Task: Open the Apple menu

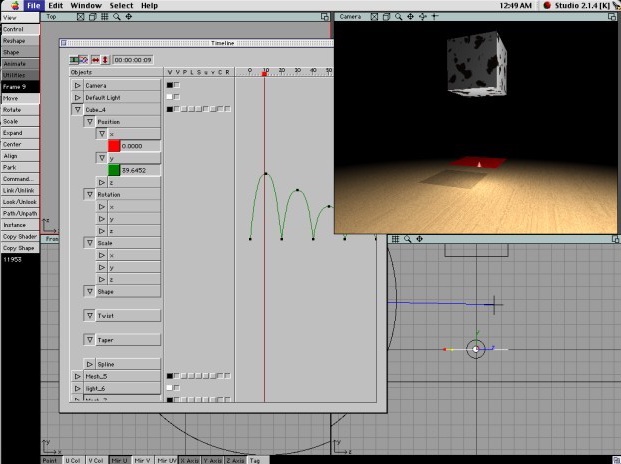Action: (15, 6)
